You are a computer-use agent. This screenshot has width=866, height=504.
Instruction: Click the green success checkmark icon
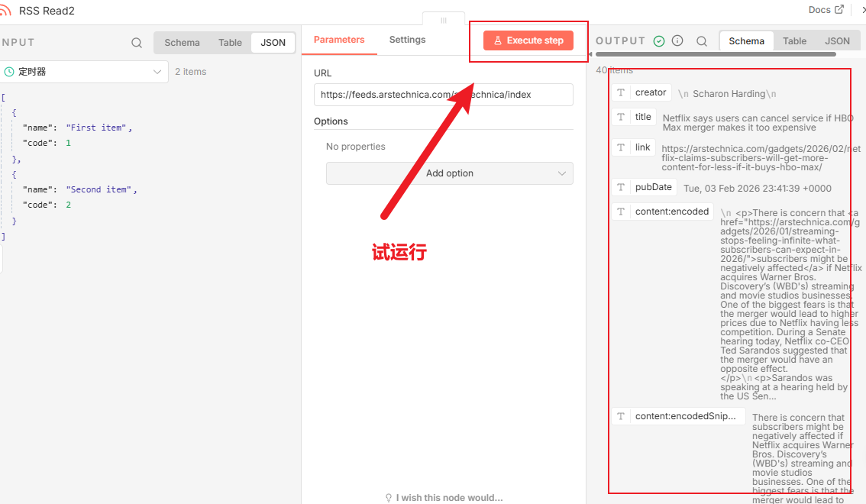coord(659,41)
